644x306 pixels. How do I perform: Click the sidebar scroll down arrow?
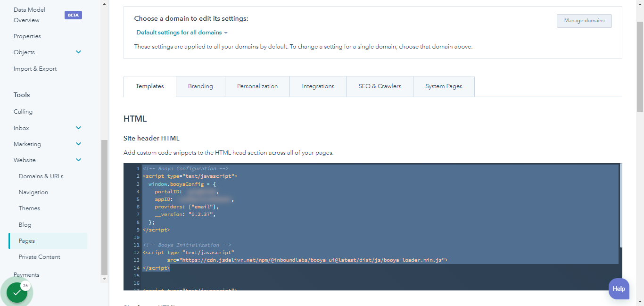pyautogui.click(x=105, y=279)
